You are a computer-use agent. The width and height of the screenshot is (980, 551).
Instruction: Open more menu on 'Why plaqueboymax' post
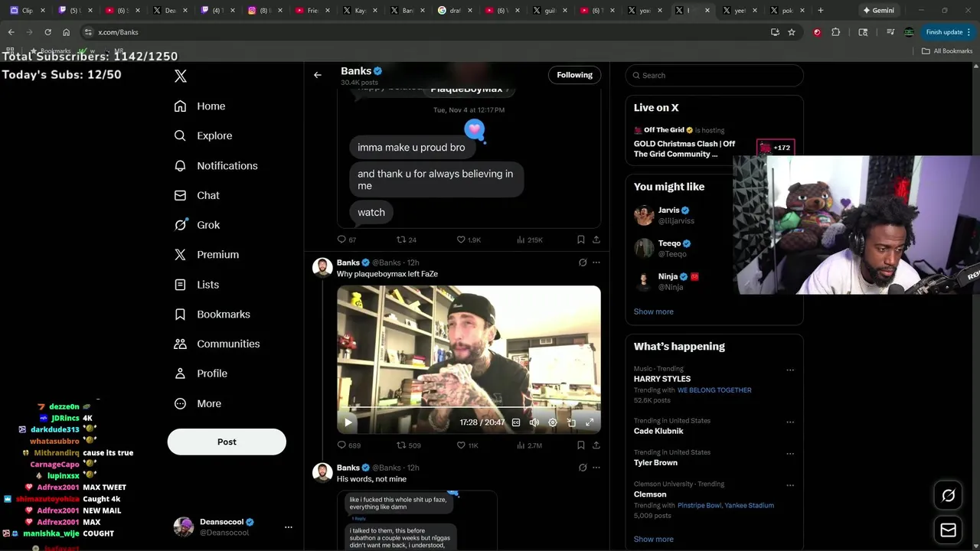pos(596,262)
